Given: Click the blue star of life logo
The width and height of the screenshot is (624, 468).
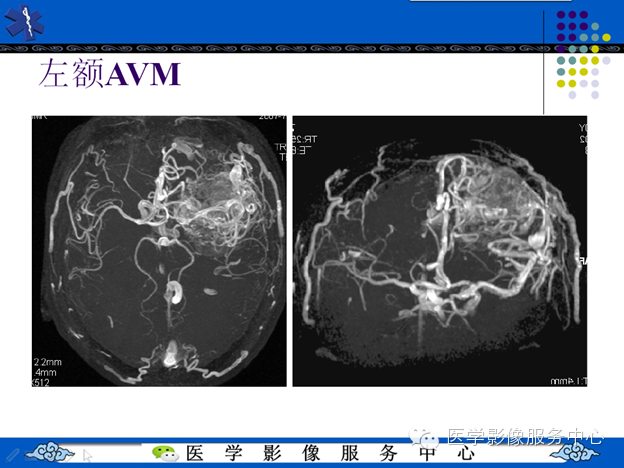Looking at the screenshot, I should tap(24, 23).
